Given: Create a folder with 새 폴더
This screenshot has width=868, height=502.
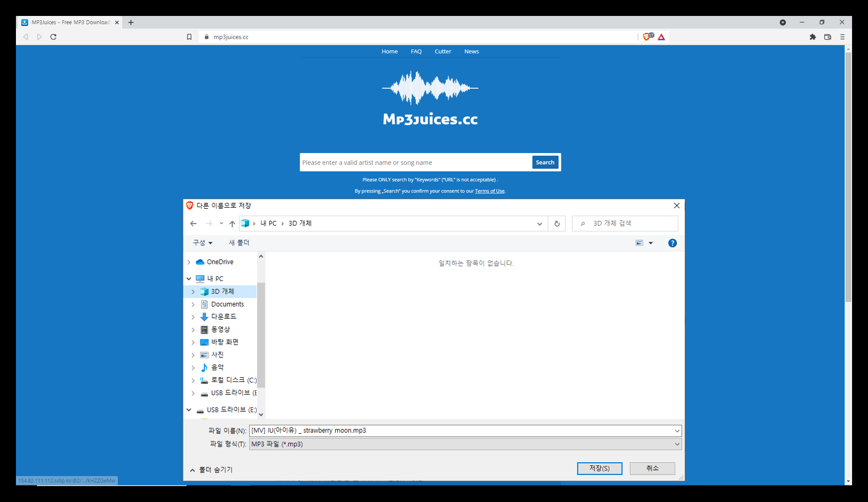Looking at the screenshot, I should 239,243.
